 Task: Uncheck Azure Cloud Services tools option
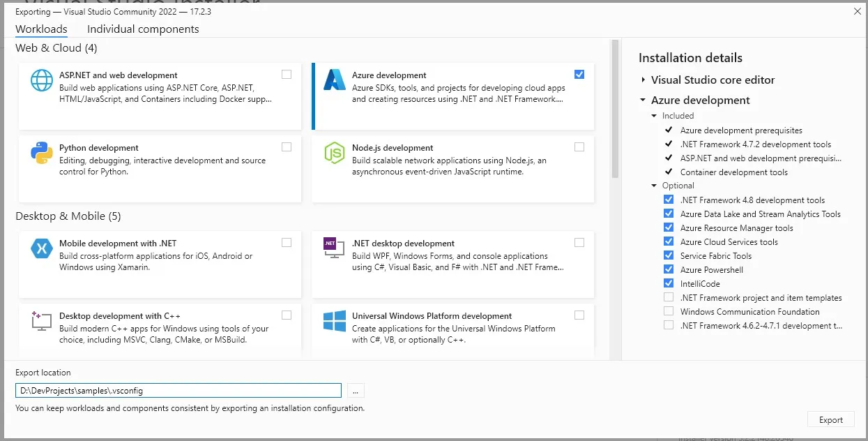coord(669,242)
